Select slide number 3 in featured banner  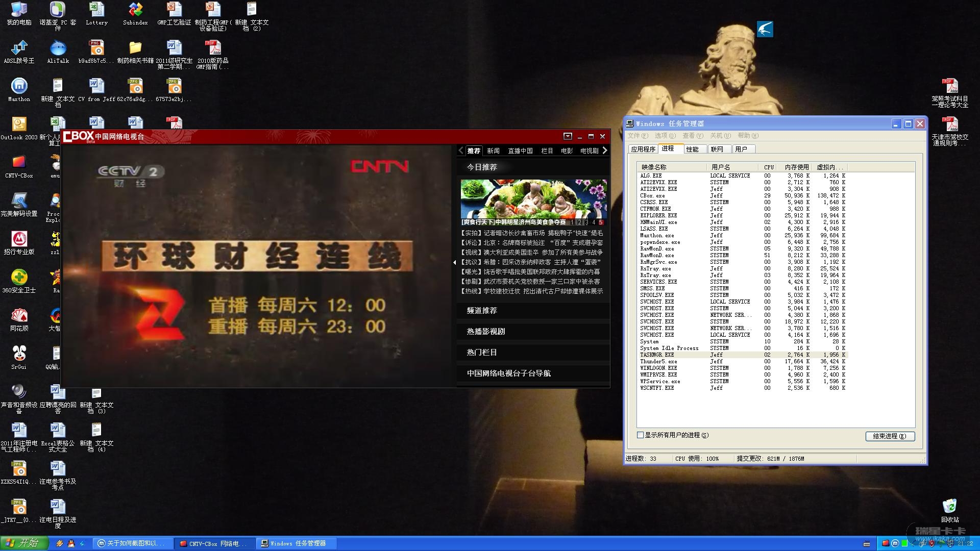586,222
